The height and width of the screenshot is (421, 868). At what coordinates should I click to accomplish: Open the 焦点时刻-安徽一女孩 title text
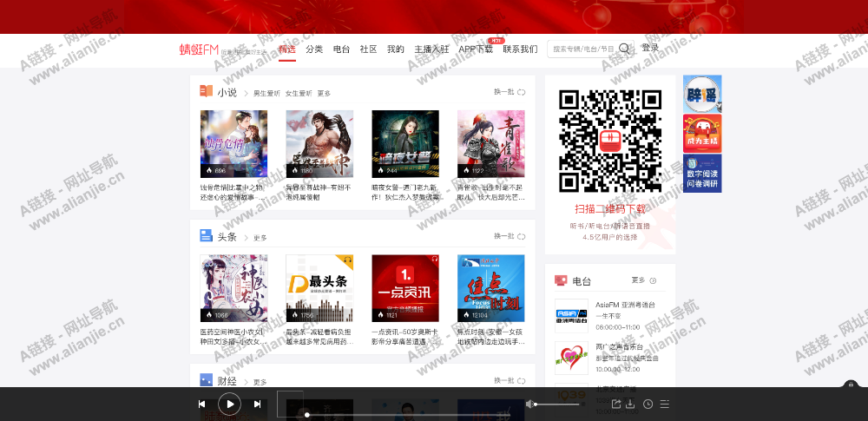point(491,337)
